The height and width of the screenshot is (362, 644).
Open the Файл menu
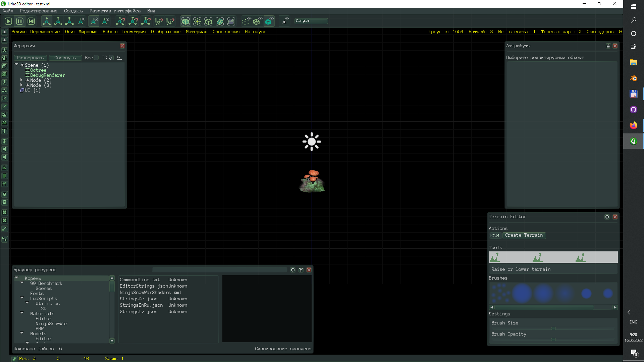8,11
